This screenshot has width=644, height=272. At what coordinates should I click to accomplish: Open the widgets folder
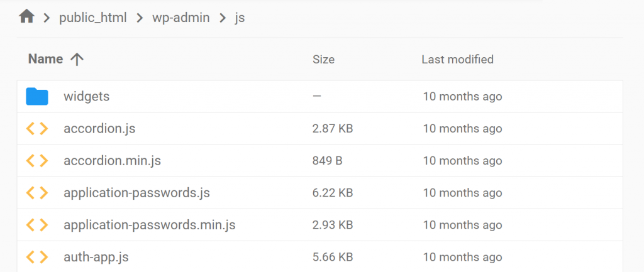(87, 97)
